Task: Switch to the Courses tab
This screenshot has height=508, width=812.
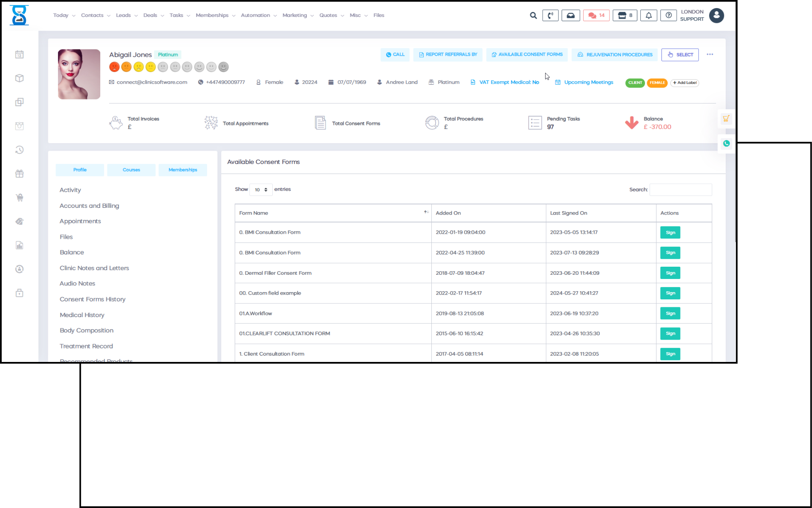Action: [x=131, y=170]
